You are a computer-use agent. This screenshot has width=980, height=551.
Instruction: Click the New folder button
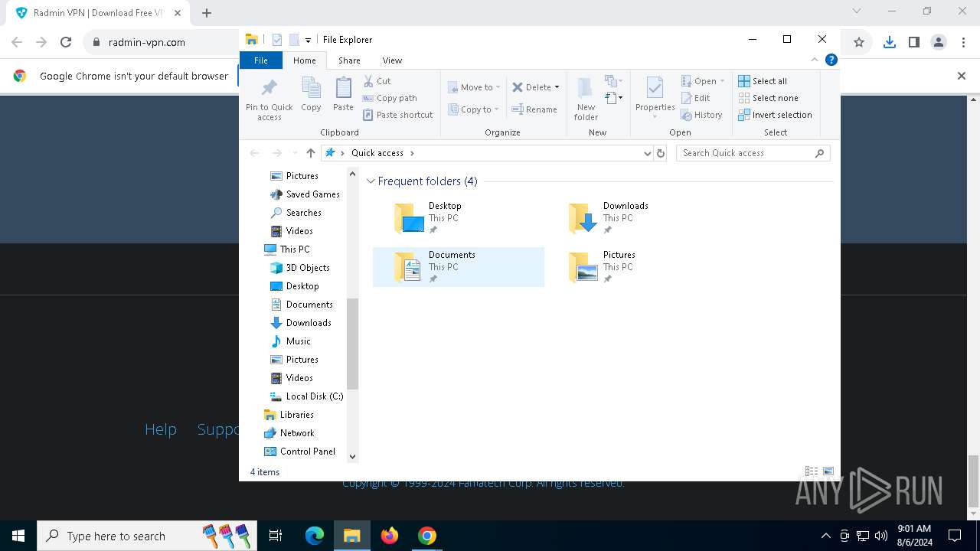pos(586,98)
